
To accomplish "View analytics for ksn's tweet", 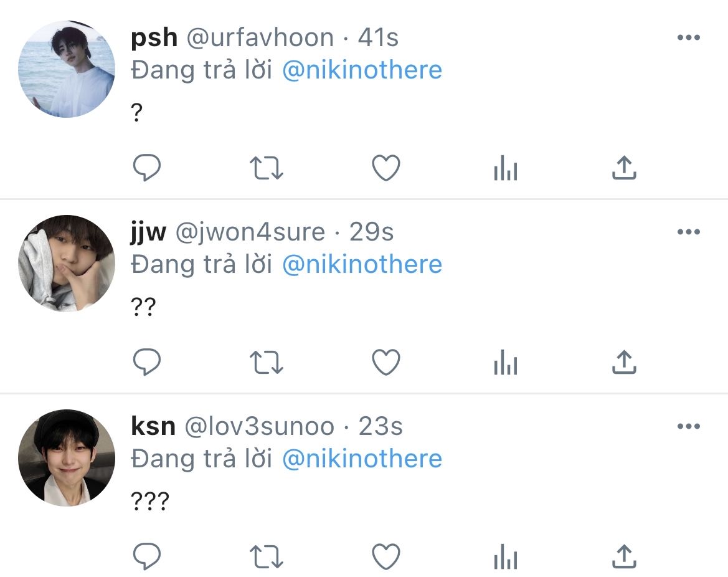I will [506, 556].
